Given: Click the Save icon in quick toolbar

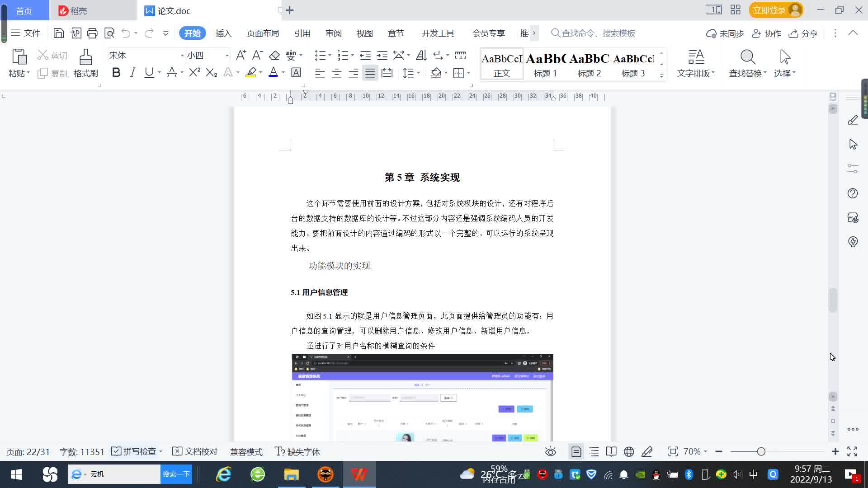Looking at the screenshot, I should [59, 33].
